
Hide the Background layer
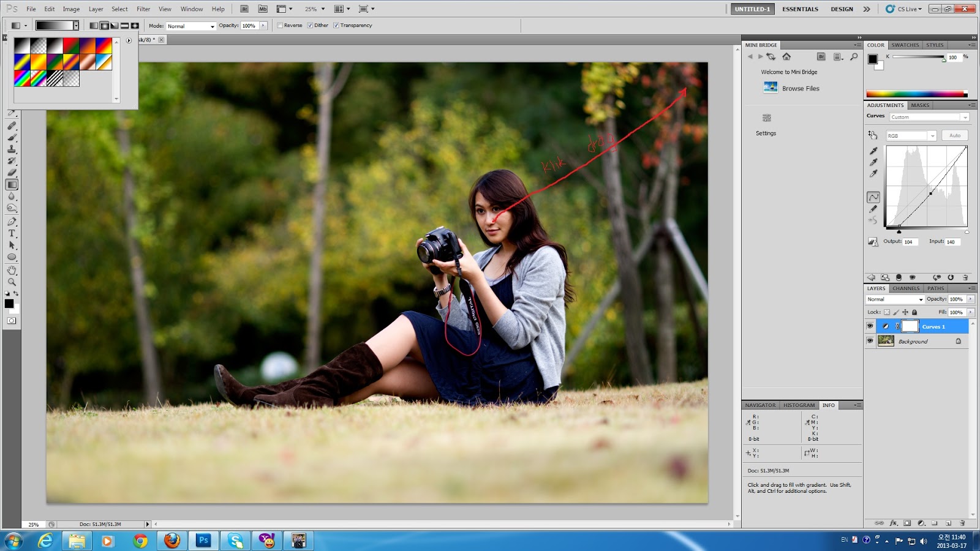[x=870, y=341]
